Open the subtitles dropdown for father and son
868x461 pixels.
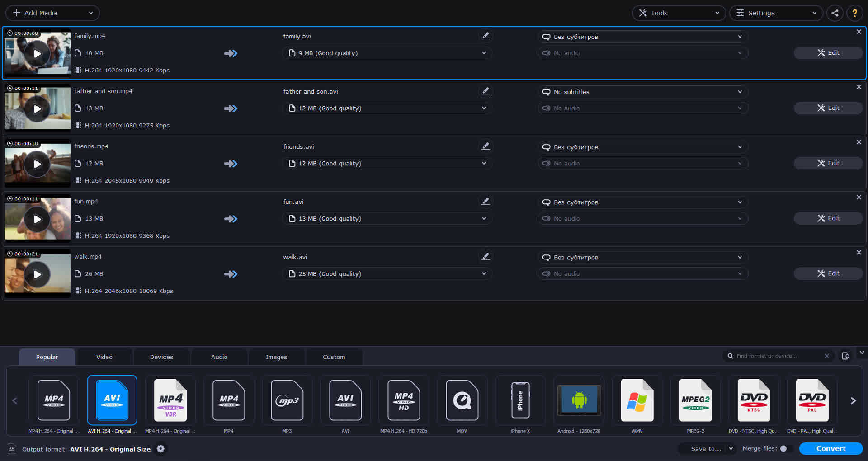click(642, 92)
